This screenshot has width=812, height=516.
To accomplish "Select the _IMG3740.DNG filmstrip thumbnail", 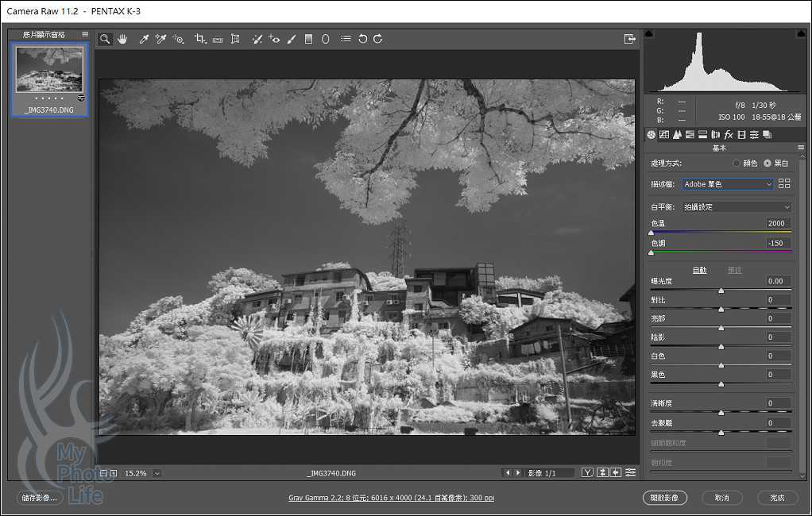I will pos(49,69).
